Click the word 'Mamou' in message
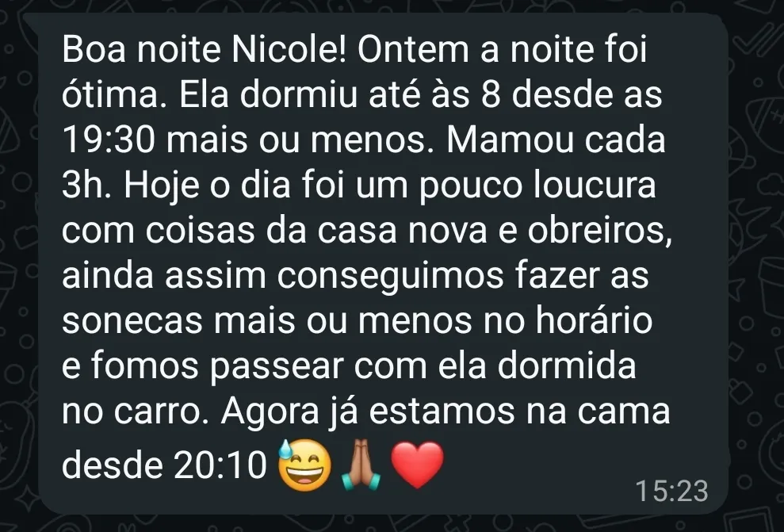The image size is (784, 532). 510,140
